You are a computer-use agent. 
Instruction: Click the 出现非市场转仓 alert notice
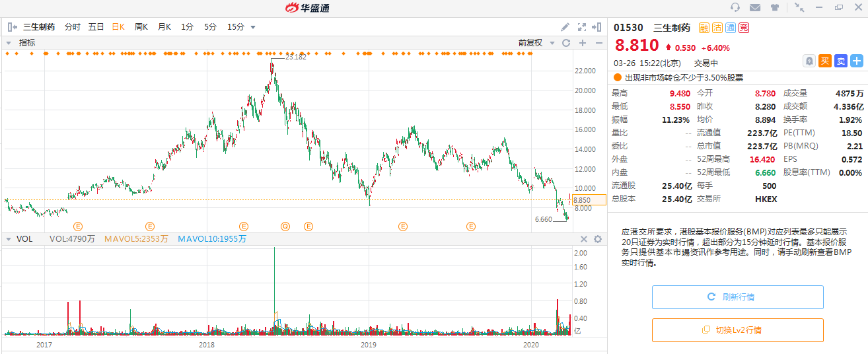pyautogui.click(x=684, y=77)
